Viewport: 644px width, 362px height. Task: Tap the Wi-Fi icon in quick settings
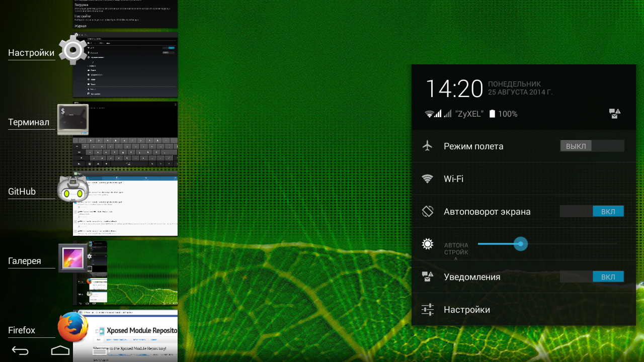point(428,178)
